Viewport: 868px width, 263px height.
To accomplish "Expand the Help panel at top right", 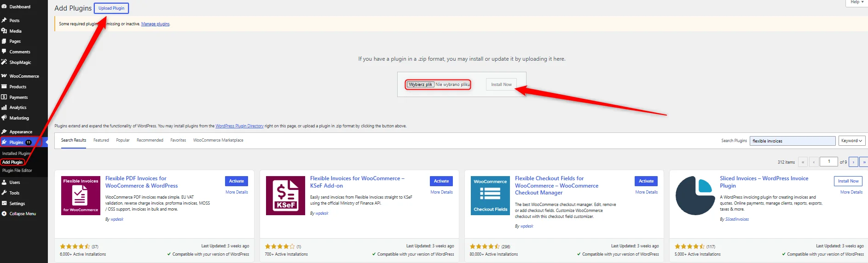I will (x=856, y=2).
